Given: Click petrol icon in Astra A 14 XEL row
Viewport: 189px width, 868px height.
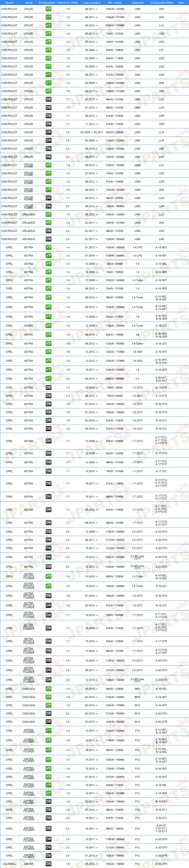Looking at the screenshot, I should coord(49,264).
